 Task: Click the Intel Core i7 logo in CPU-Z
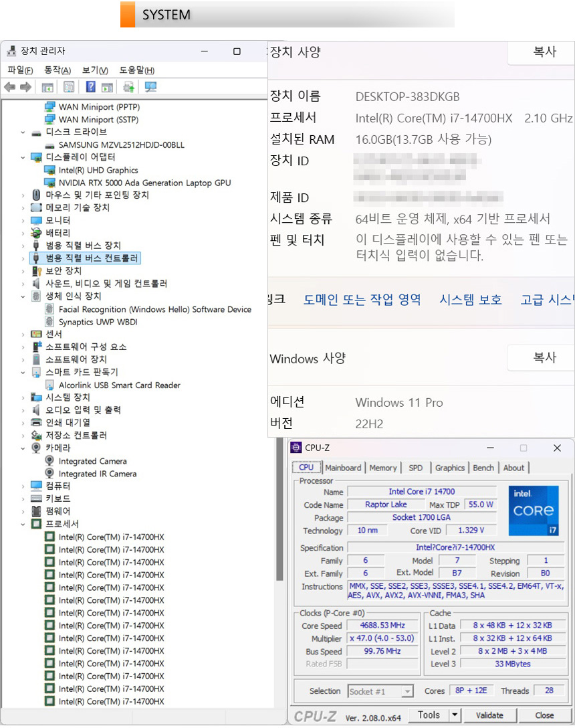tap(534, 511)
